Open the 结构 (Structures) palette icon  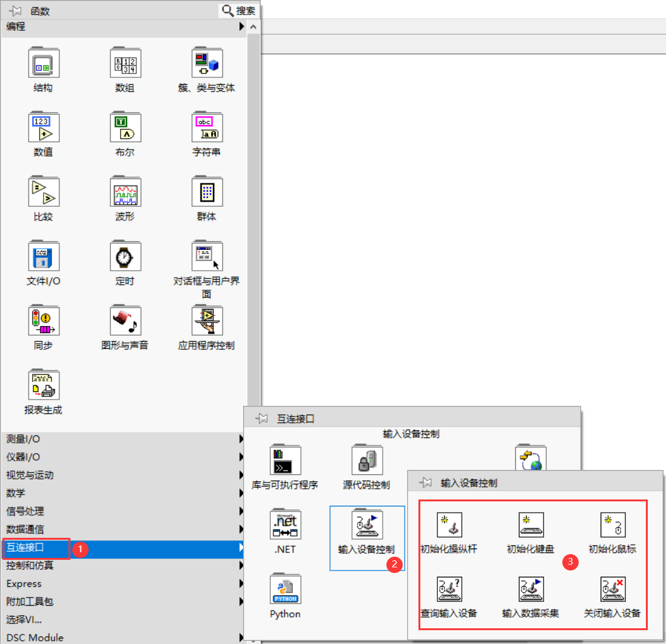[x=43, y=62]
